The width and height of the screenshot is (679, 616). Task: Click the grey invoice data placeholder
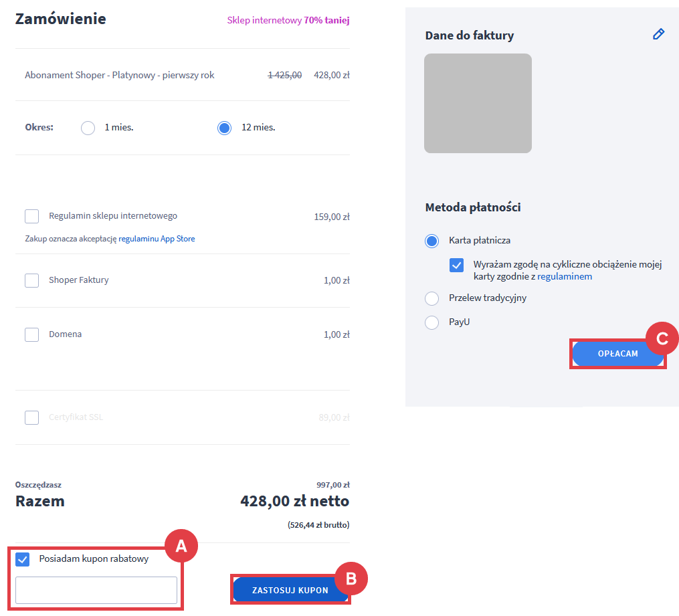[478, 103]
